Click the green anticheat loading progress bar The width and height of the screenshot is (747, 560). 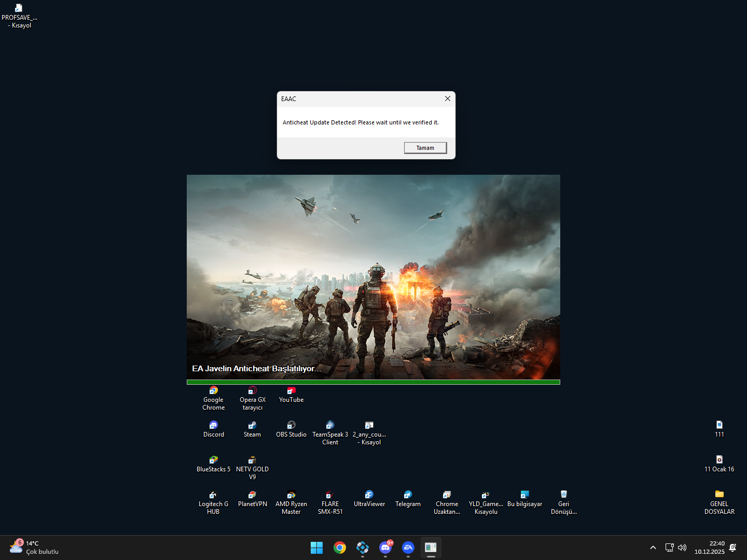[374, 382]
